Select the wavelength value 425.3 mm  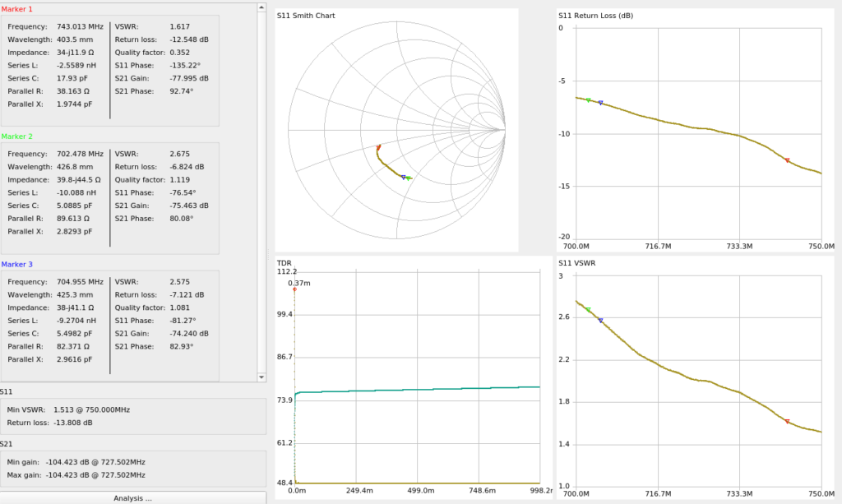(x=75, y=294)
